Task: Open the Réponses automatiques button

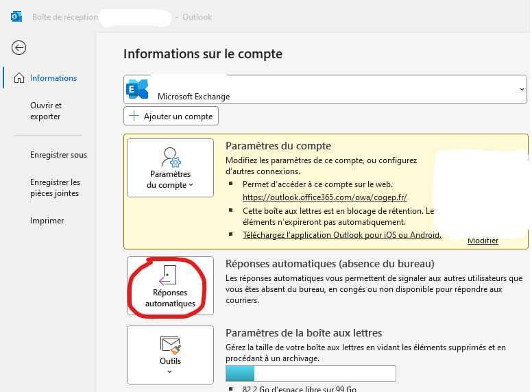Action: (x=170, y=286)
